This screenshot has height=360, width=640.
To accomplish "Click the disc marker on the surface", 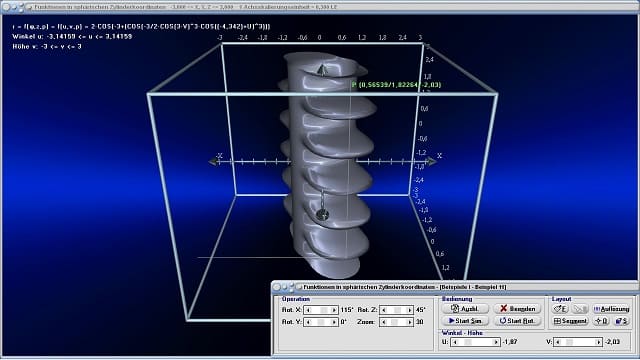I will point(322,214).
